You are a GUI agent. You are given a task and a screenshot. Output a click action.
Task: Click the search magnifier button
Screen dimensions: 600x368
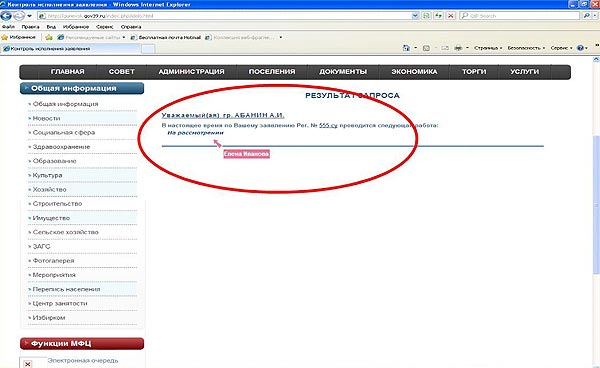pos(586,16)
